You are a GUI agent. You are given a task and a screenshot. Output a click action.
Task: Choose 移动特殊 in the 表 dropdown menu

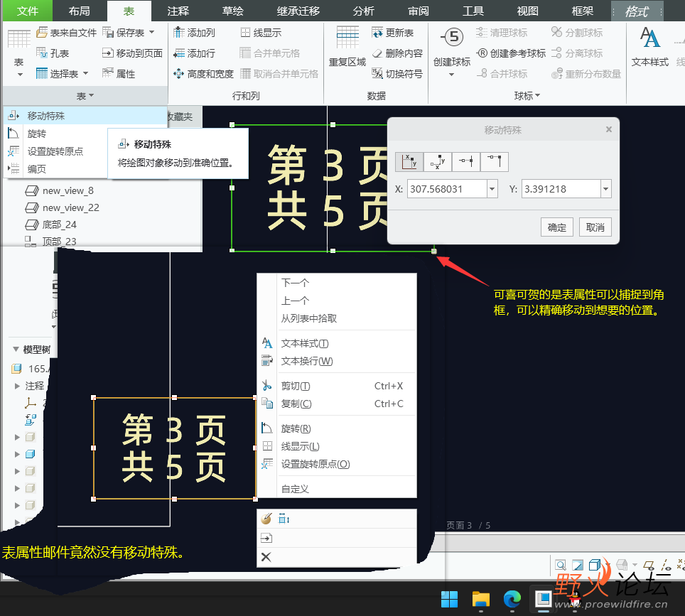85,116
